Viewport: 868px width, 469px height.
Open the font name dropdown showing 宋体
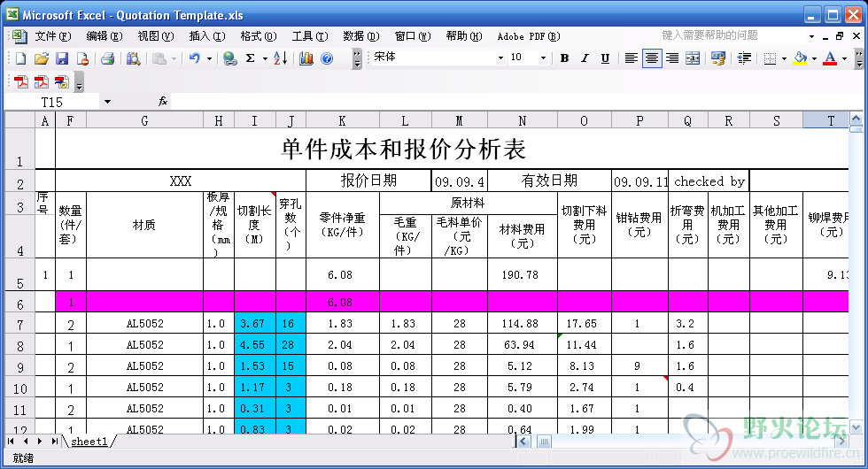click(500, 58)
